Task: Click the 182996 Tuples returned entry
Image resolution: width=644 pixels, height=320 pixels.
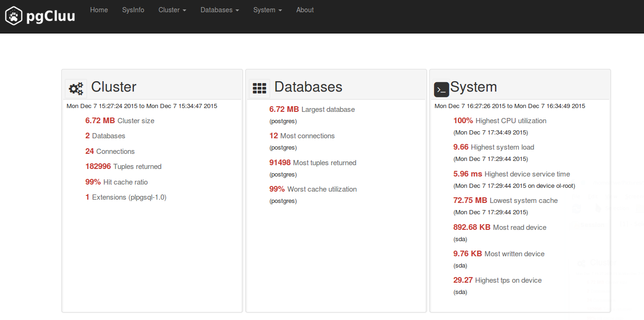Action: pos(124,167)
